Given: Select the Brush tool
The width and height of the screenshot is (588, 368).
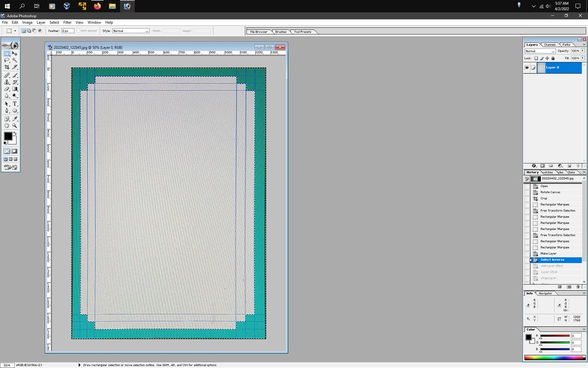Looking at the screenshot, I should [15, 75].
